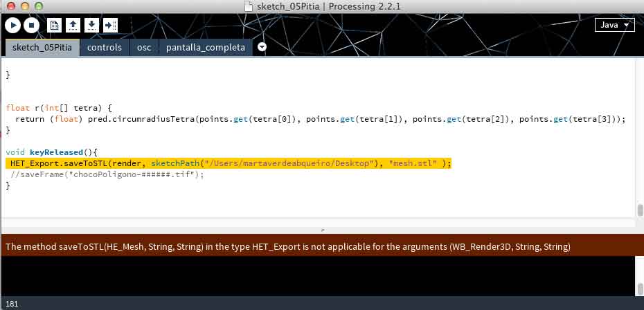Stop the running sketch
This screenshot has height=310, width=644.
click(31, 26)
